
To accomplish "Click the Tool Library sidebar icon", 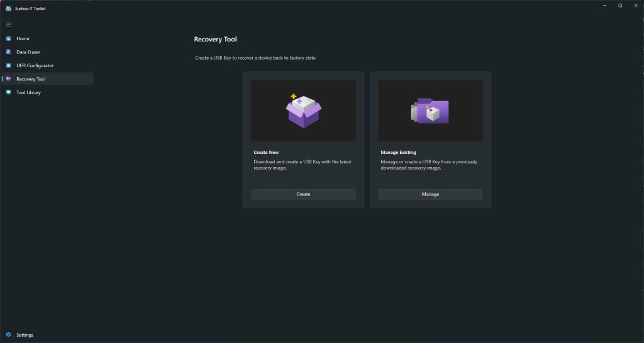I will (8, 92).
